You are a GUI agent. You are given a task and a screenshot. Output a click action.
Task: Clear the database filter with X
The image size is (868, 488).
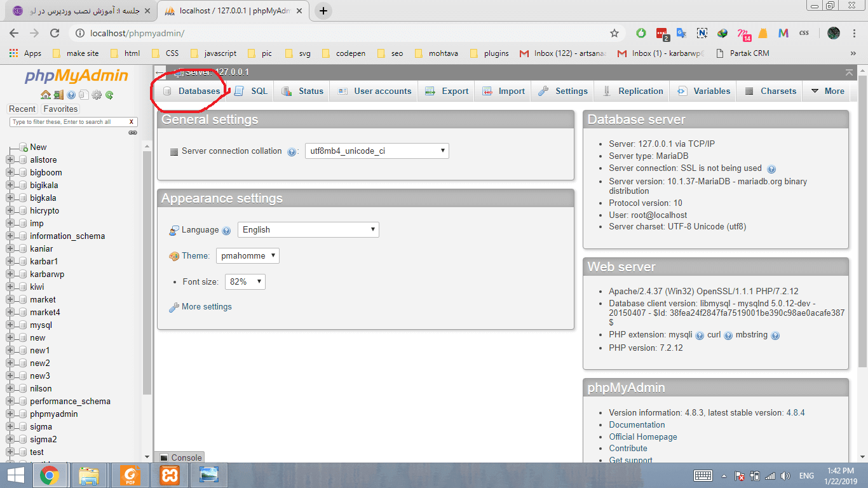click(x=132, y=121)
